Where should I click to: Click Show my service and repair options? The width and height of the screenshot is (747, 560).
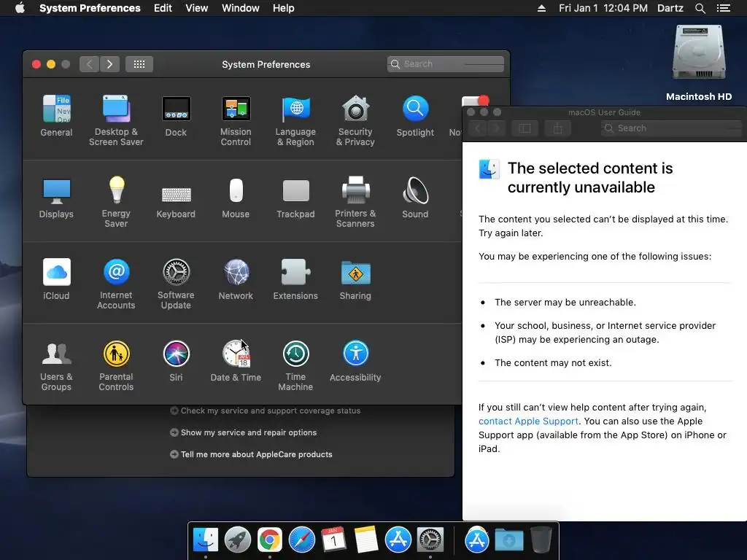coord(243,432)
